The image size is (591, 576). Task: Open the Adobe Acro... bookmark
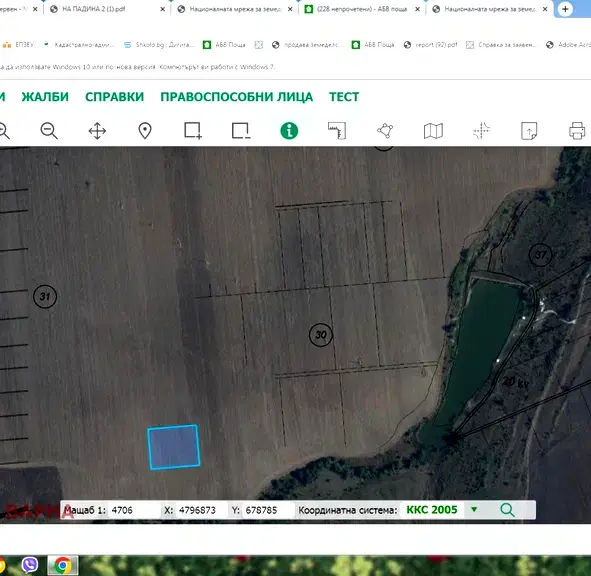tap(568, 45)
